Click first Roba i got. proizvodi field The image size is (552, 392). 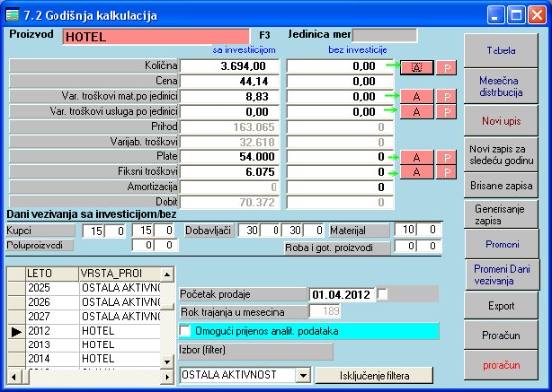406,246
